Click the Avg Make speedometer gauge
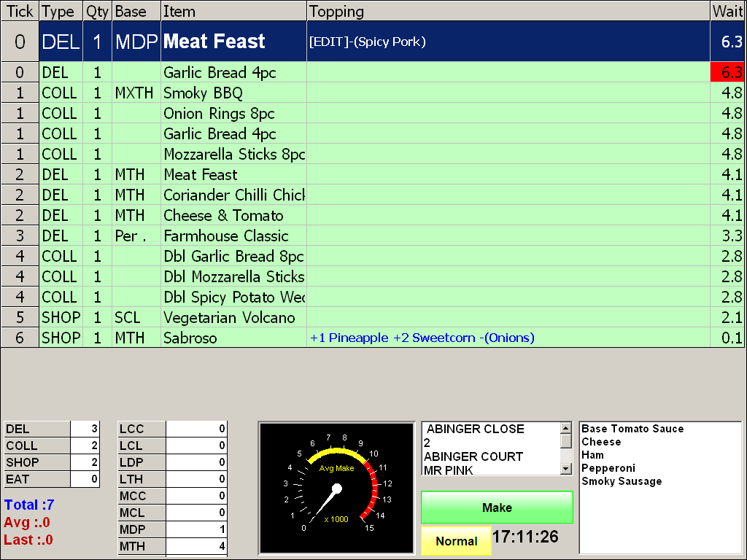Screen dimensions: 747x560 click(x=336, y=487)
